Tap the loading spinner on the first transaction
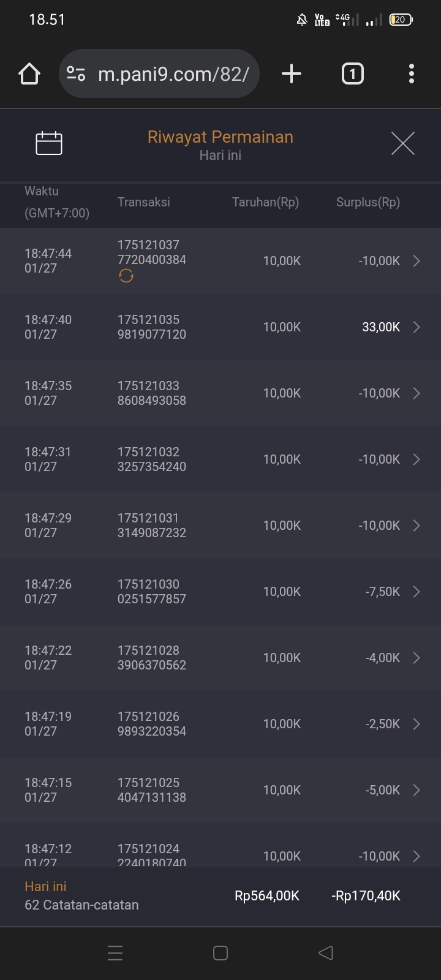This screenshot has width=441, height=980. tap(126, 276)
